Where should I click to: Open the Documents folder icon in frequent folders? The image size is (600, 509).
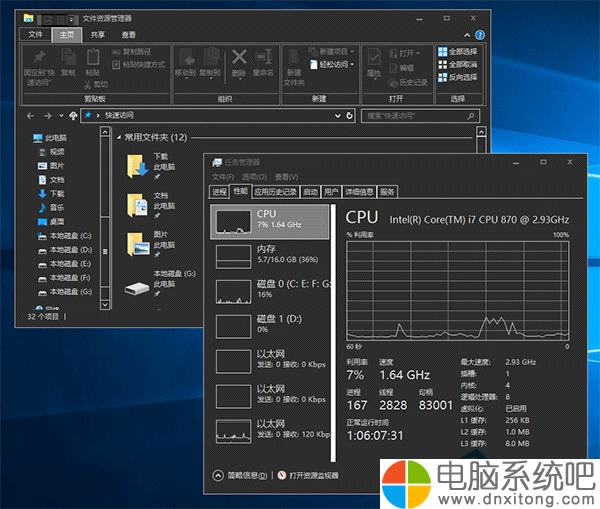137,205
